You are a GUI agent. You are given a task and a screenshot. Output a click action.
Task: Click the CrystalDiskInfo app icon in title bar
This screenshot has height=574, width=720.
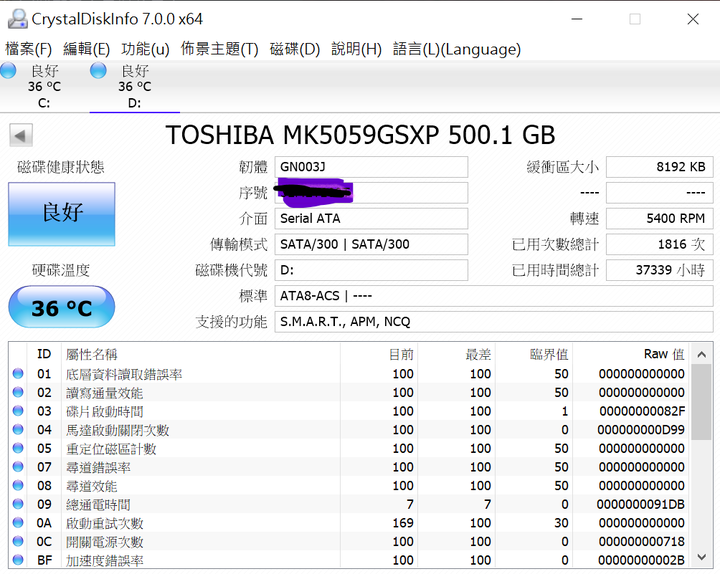click(x=17, y=19)
